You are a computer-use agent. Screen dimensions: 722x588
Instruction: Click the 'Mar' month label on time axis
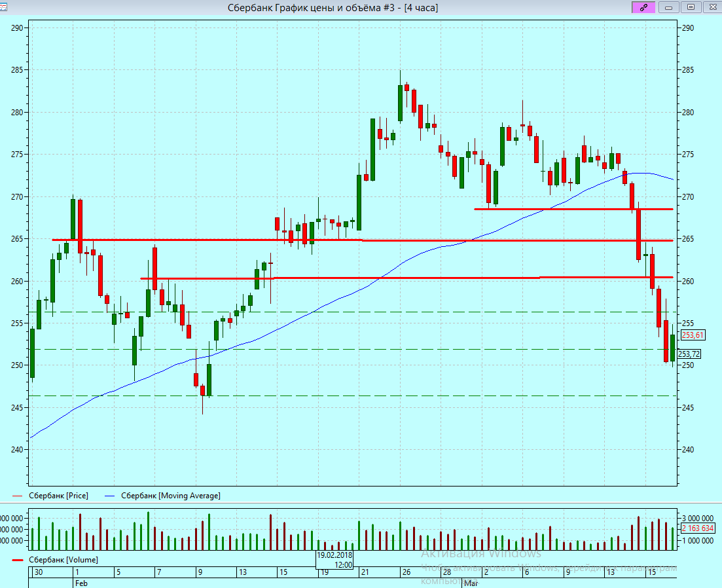click(x=471, y=583)
